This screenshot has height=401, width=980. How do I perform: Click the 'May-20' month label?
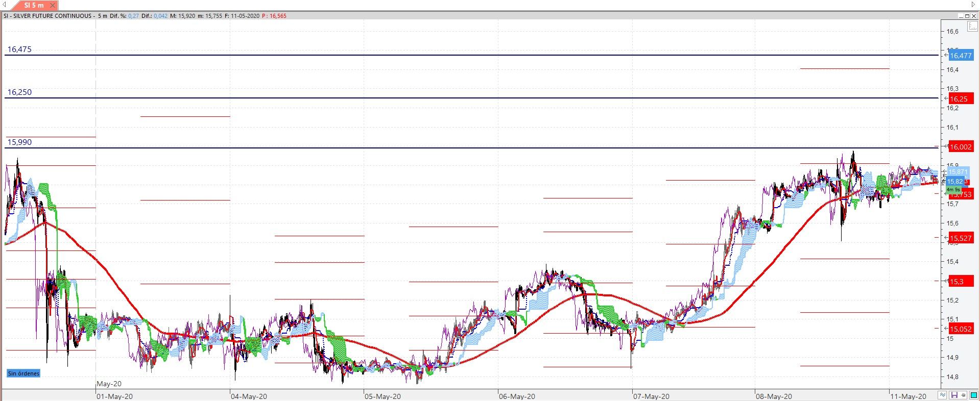[109, 384]
